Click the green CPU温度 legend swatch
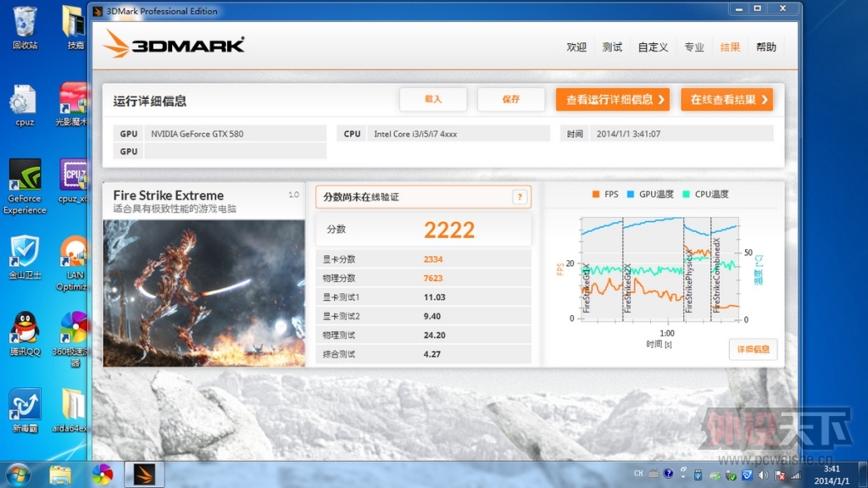Image resolution: width=868 pixels, height=488 pixels. 686,194
